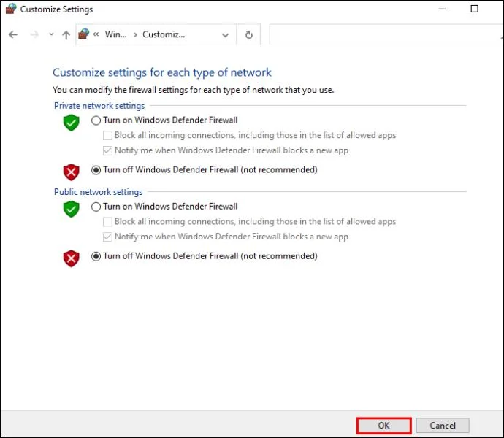Open recent locations chevron beside forward arrow
The image size is (504, 438).
tap(51, 34)
